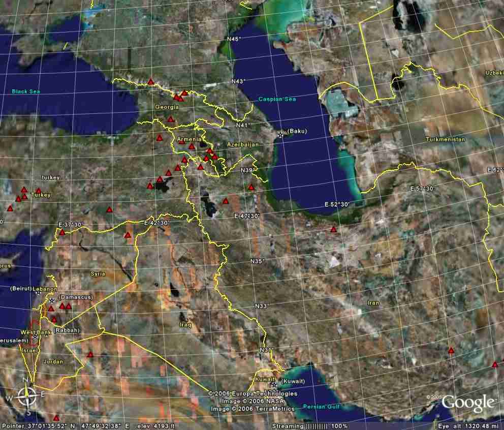Click the Caspian Sea map label
The image size is (504, 430).
coord(277,99)
